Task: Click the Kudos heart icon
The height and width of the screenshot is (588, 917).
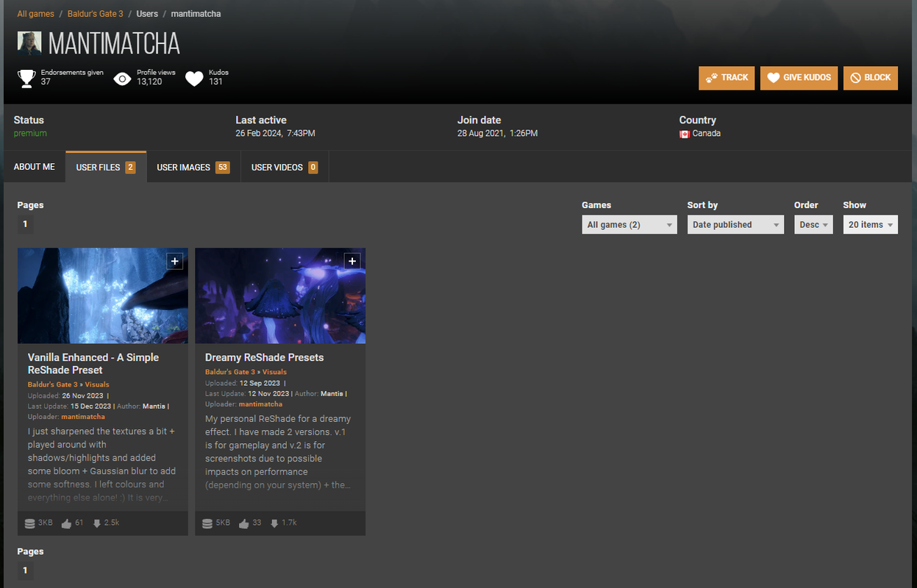Action: (x=194, y=78)
